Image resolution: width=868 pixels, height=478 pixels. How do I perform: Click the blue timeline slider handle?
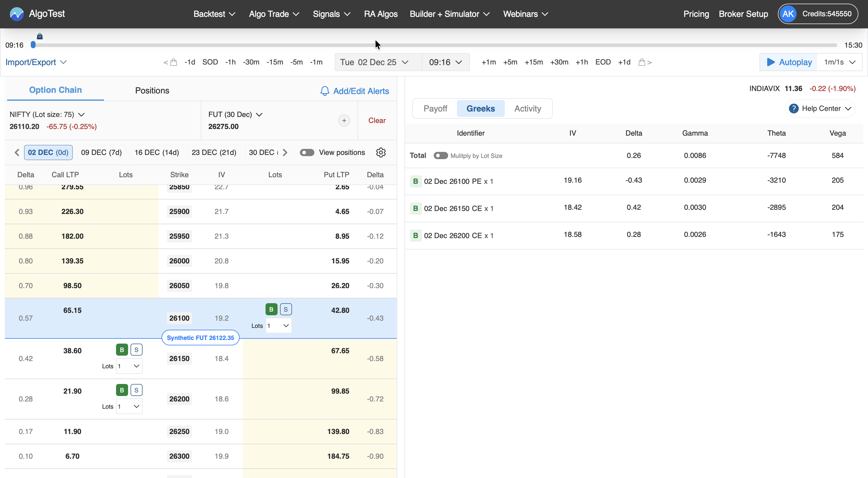pyautogui.click(x=33, y=45)
